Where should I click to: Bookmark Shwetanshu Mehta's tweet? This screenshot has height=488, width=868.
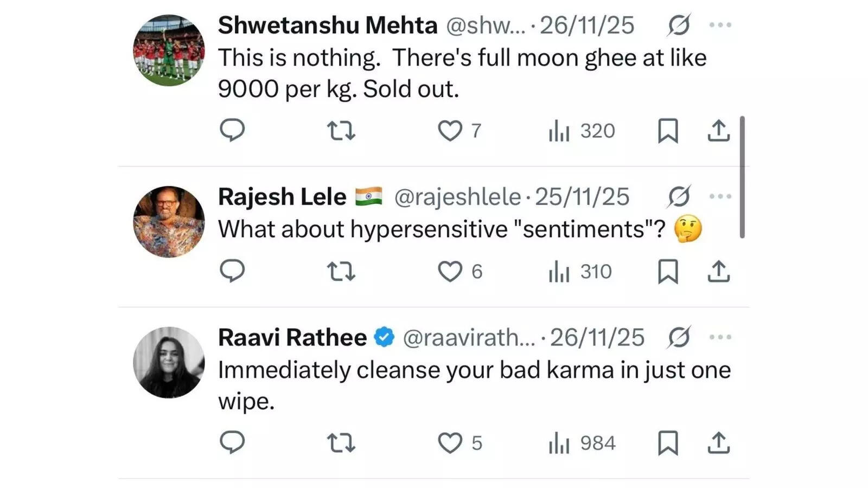pos(668,131)
